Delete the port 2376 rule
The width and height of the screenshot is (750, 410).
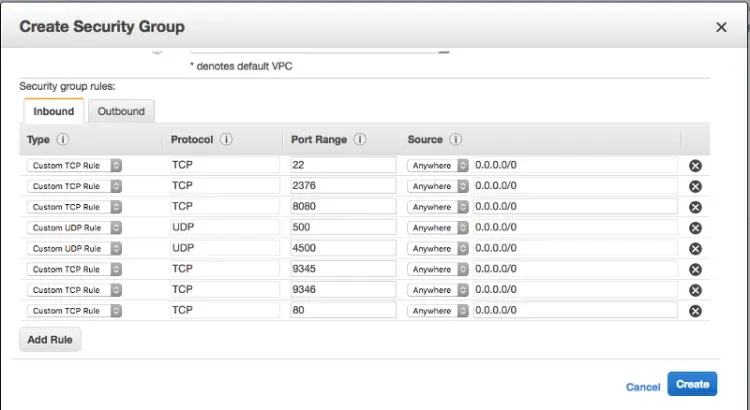tap(695, 187)
